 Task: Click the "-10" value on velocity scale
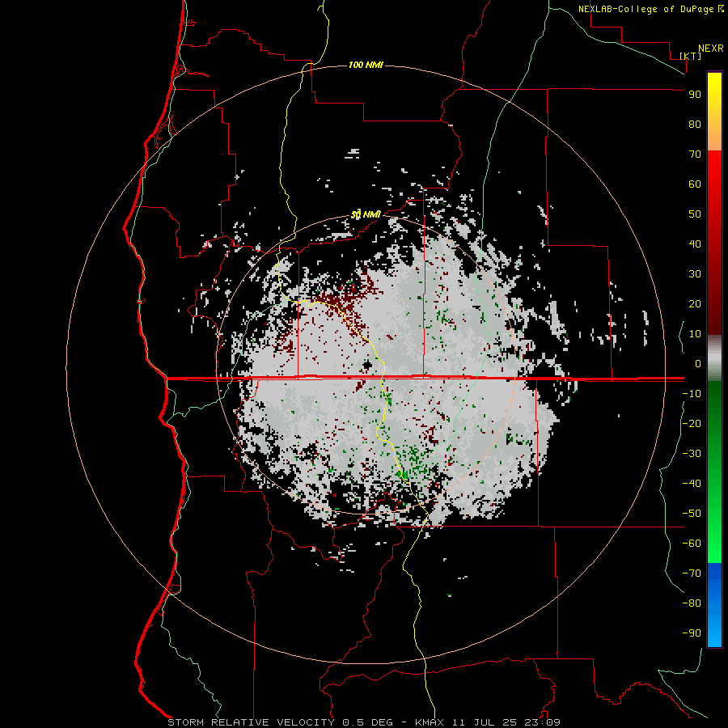pyautogui.click(x=692, y=394)
